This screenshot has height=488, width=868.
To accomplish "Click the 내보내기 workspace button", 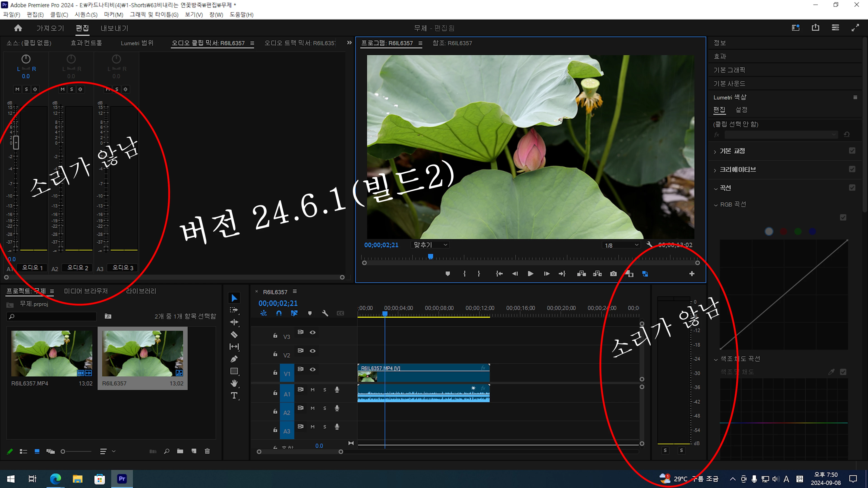I will click(115, 28).
